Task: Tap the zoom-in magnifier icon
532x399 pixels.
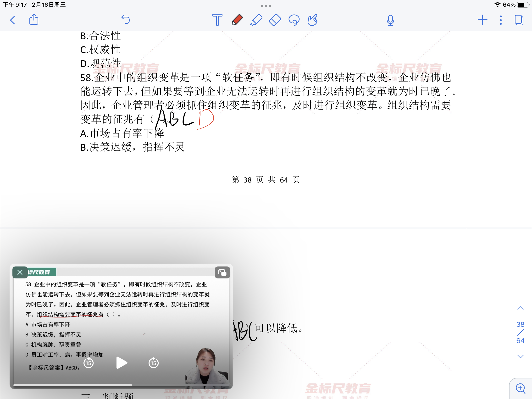Action: click(521, 388)
